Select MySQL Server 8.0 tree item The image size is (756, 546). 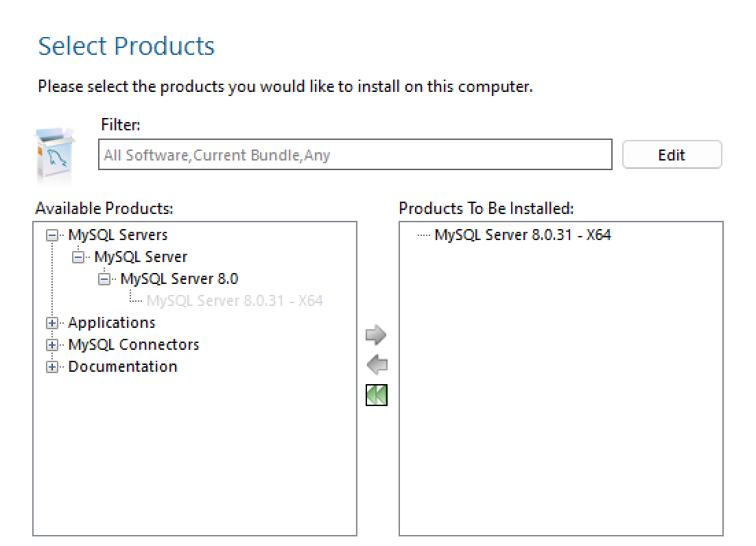[179, 278]
